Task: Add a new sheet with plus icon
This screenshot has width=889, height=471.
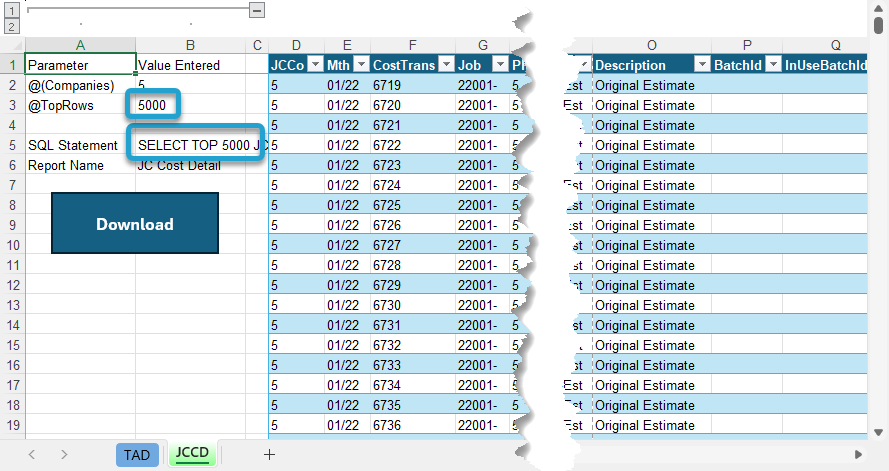Action: [269, 454]
